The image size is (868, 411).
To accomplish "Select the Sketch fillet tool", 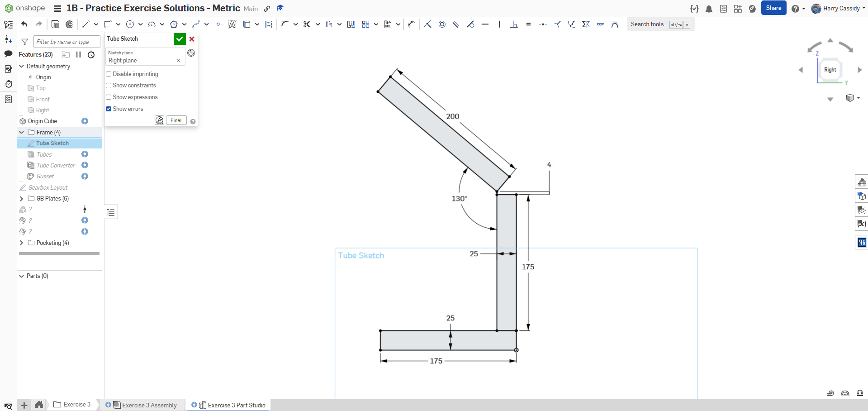I will (x=285, y=24).
